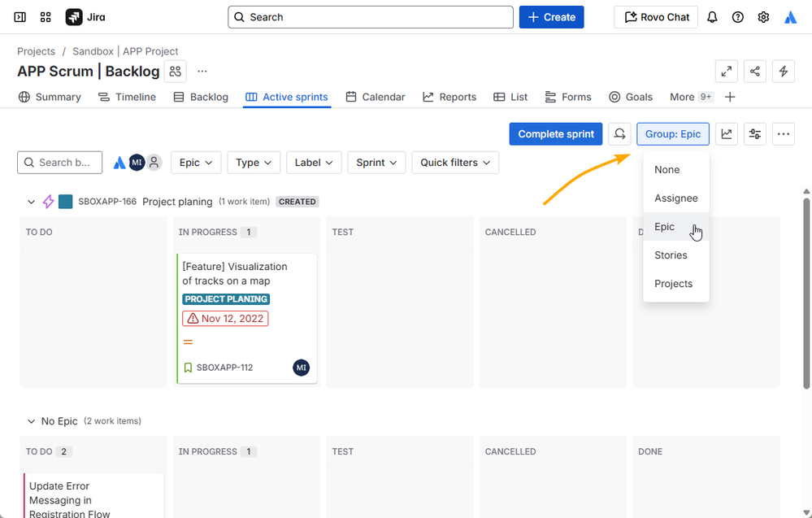812x518 pixels.
Task: Collapse the Project planing epic swimlane
Action: (x=31, y=202)
